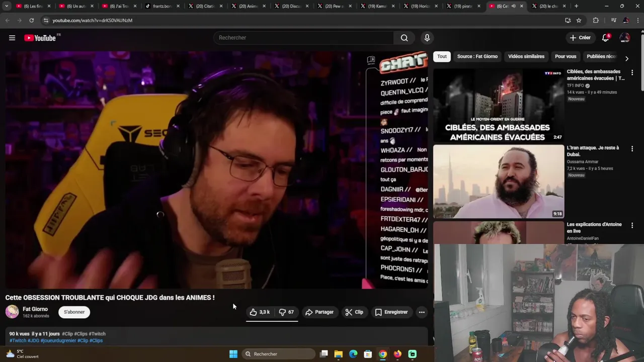This screenshot has height=362, width=644.
Task: Select Source : Fat Giorno chip
Action: [477, 56]
